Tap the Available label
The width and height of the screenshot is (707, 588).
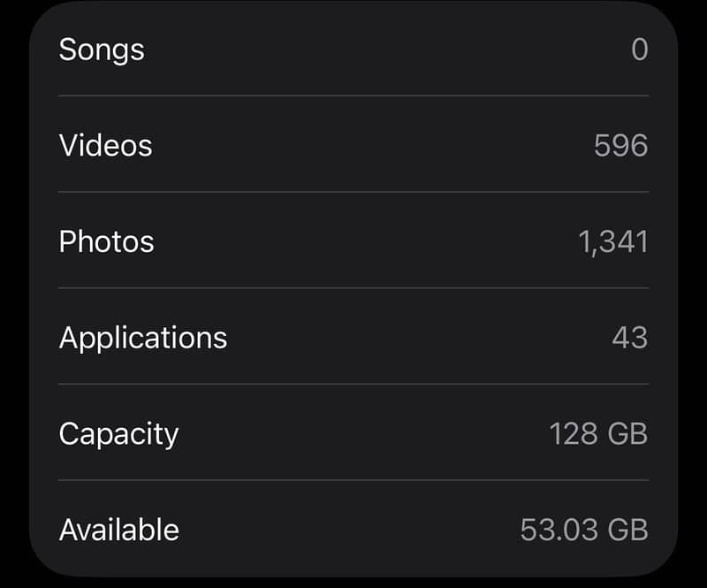coord(118,530)
